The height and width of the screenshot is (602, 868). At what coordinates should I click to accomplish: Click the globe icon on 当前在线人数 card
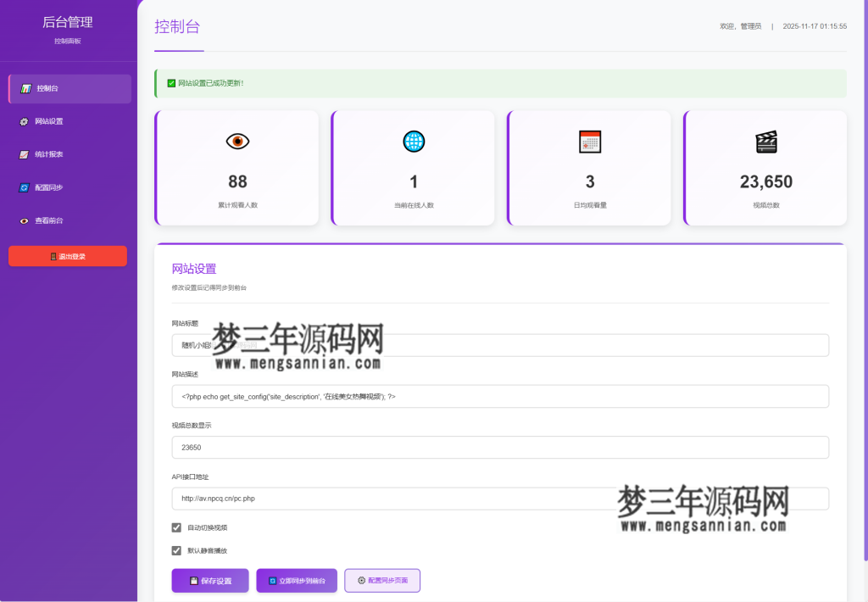[413, 141]
